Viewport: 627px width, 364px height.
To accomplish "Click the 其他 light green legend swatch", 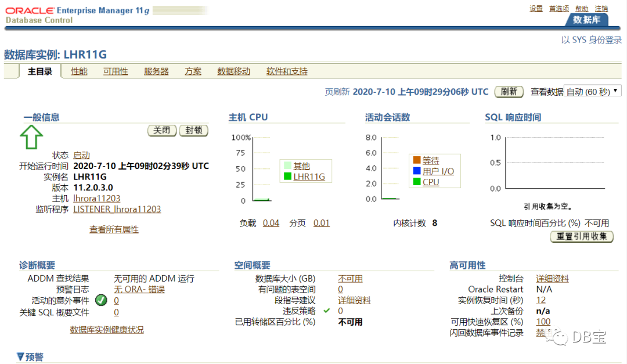I will click(287, 165).
